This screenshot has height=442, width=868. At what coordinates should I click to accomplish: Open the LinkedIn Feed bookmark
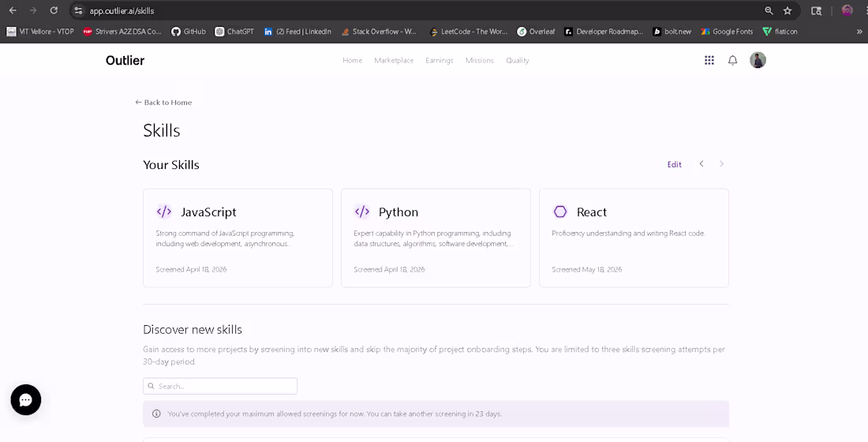coord(297,32)
